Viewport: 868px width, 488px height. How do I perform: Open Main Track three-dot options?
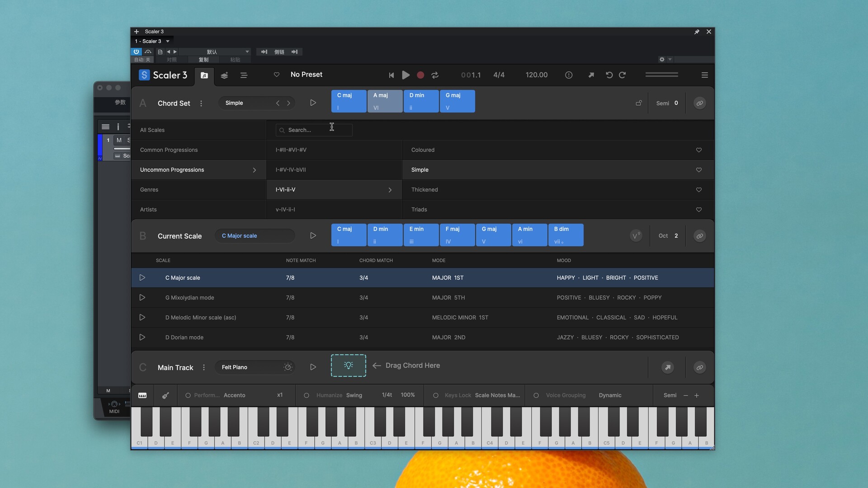click(x=204, y=368)
